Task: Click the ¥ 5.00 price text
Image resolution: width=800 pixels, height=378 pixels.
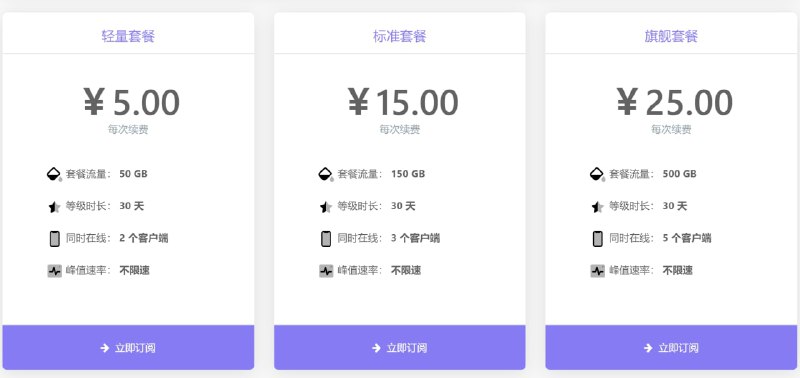Action: tap(131, 102)
